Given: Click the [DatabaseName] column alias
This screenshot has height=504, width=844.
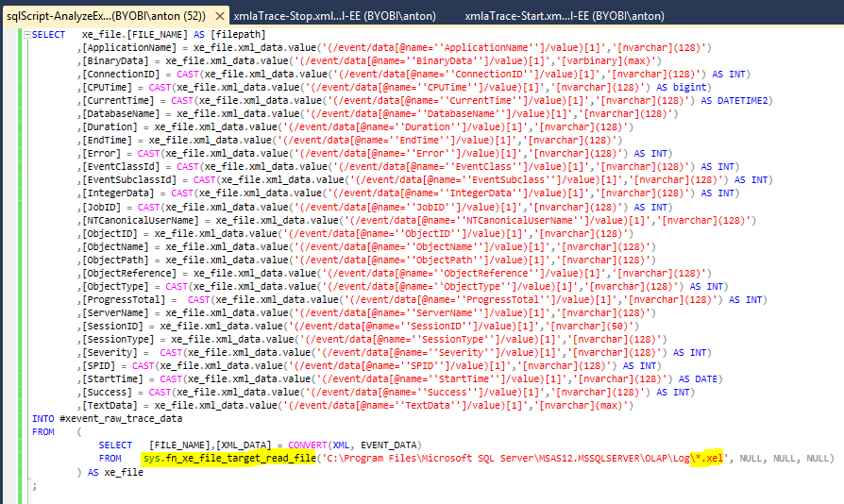Looking at the screenshot, I should [x=121, y=114].
